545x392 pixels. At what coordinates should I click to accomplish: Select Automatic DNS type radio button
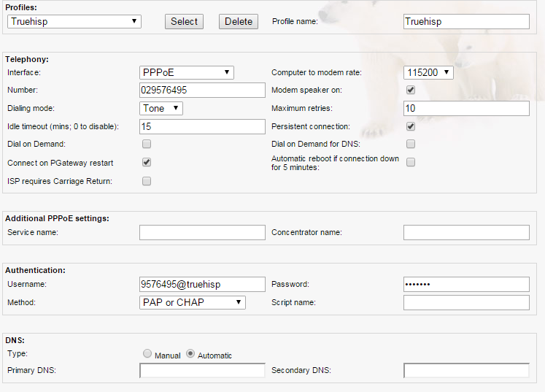point(191,354)
